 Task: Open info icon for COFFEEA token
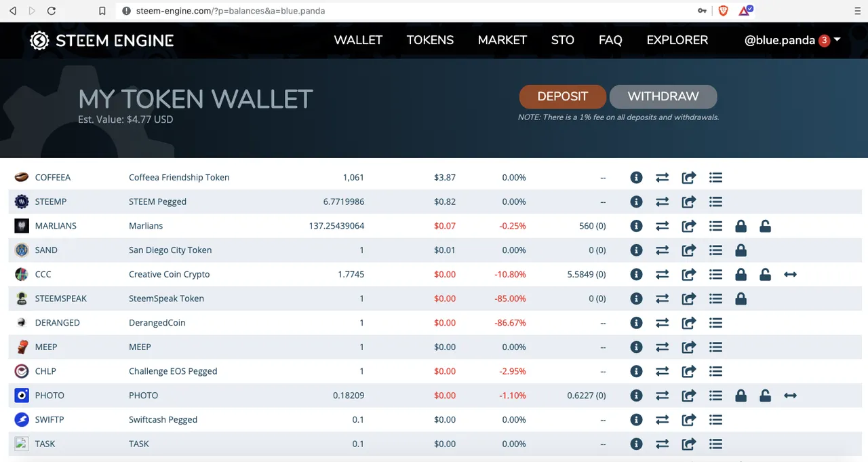636,178
